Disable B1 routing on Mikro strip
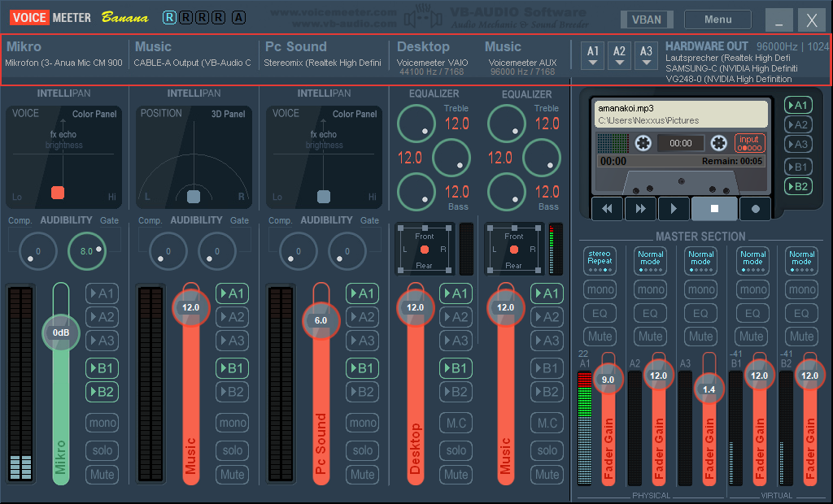This screenshot has height=504, width=833. tap(102, 368)
